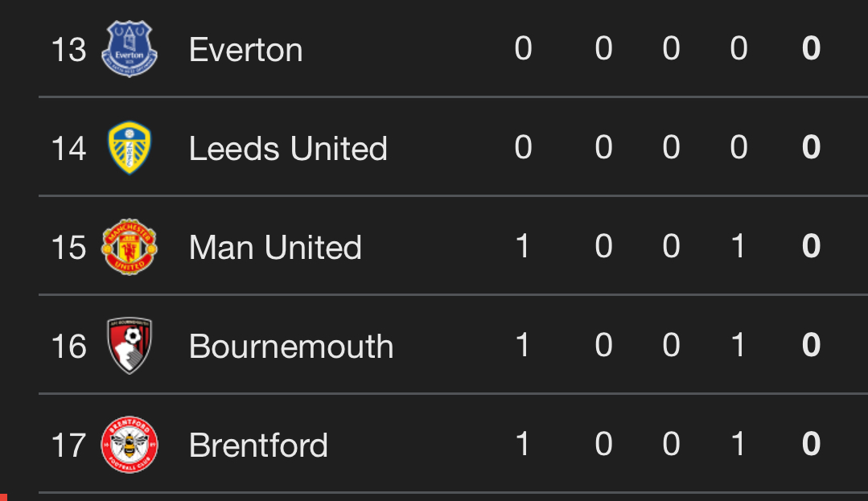
Task: Click position number 15 for Man United
Action: 68,248
